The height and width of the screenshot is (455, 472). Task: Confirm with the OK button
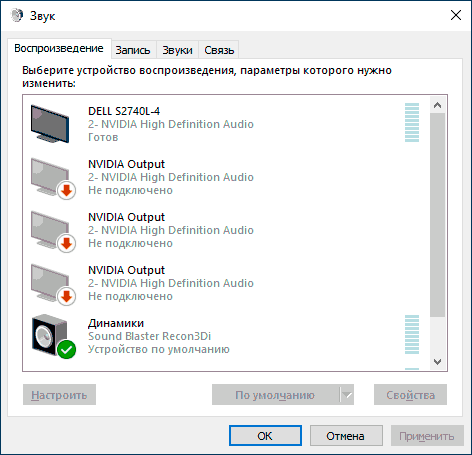pos(265,436)
